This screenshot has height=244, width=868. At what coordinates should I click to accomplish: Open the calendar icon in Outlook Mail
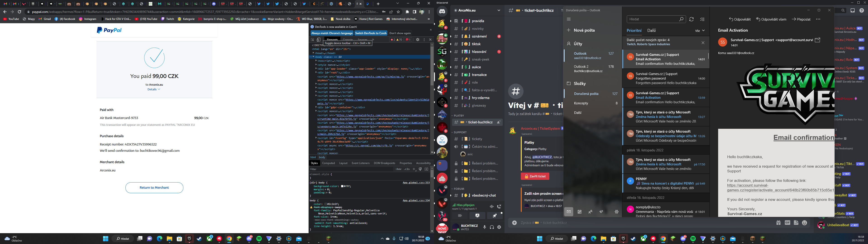tap(580, 212)
